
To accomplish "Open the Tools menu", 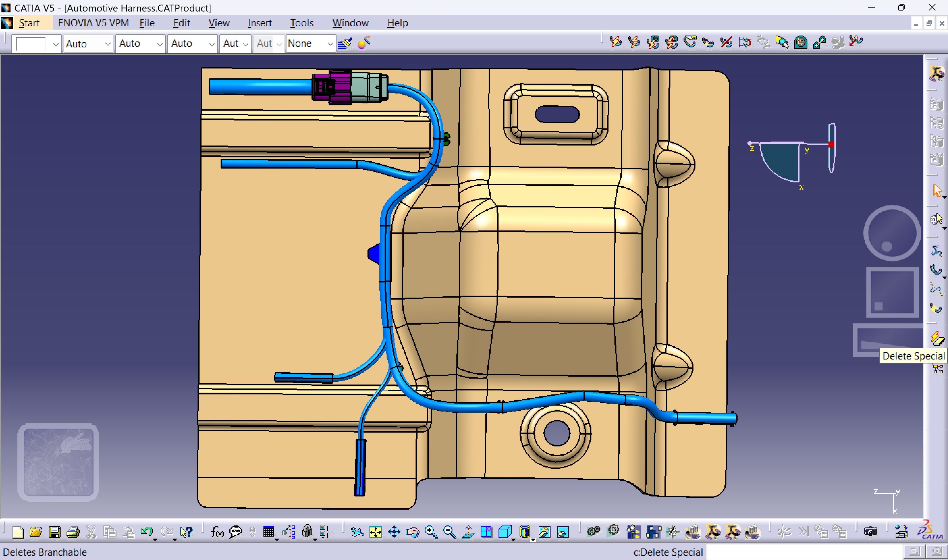I will coord(302,23).
